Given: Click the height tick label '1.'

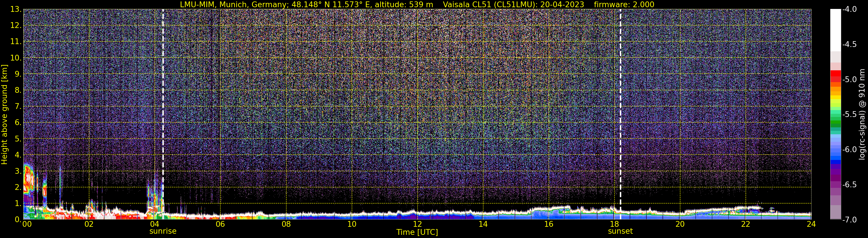Looking at the screenshot, I should 18,203.
